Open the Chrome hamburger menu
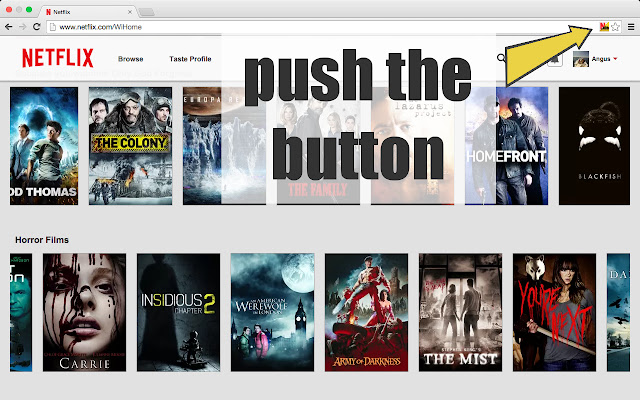The height and width of the screenshot is (400, 640). coord(631,27)
